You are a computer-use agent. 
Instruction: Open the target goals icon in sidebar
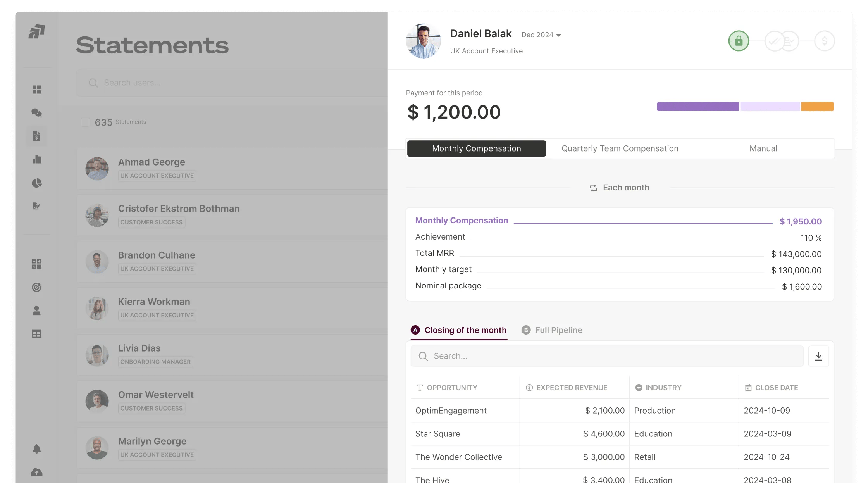click(x=36, y=287)
